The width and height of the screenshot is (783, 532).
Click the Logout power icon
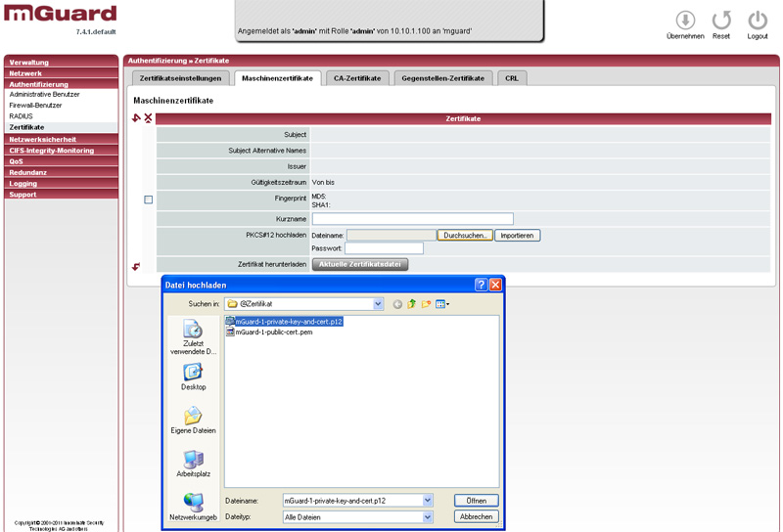(758, 21)
